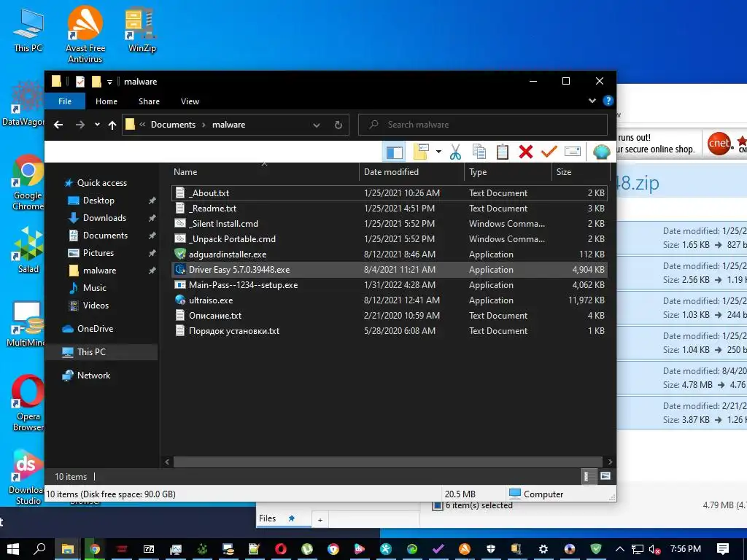This screenshot has height=560, width=747.
Task: Click the Cut scissors icon
Action: [x=455, y=152]
